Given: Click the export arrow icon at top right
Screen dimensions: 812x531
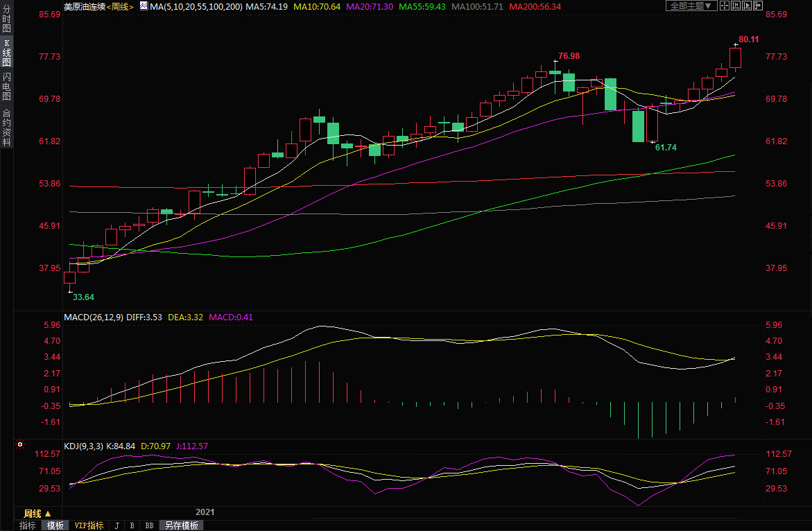Looking at the screenshot, I should pos(758,6).
